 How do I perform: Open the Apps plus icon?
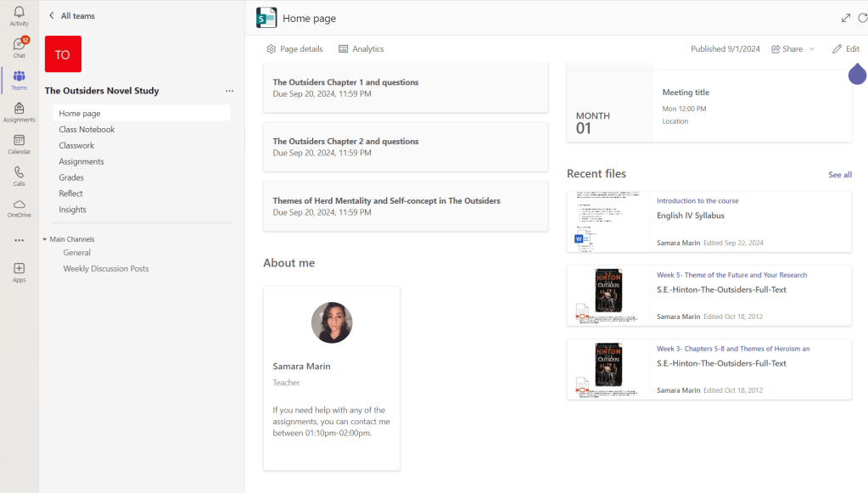[x=19, y=268]
